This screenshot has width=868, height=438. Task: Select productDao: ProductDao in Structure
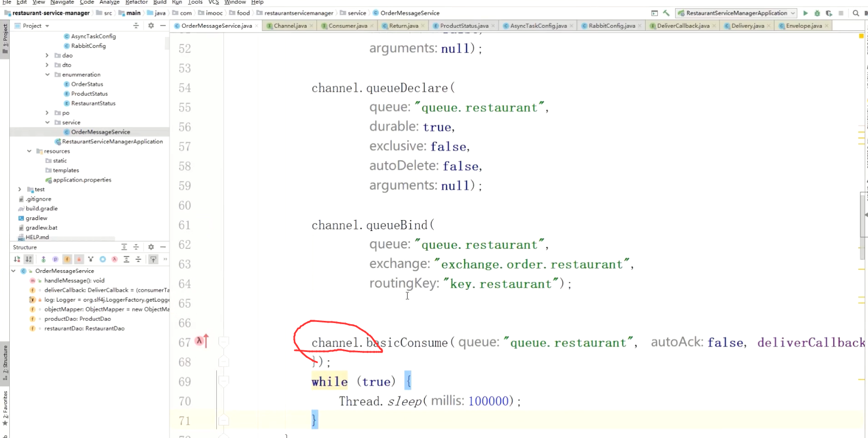77,319
